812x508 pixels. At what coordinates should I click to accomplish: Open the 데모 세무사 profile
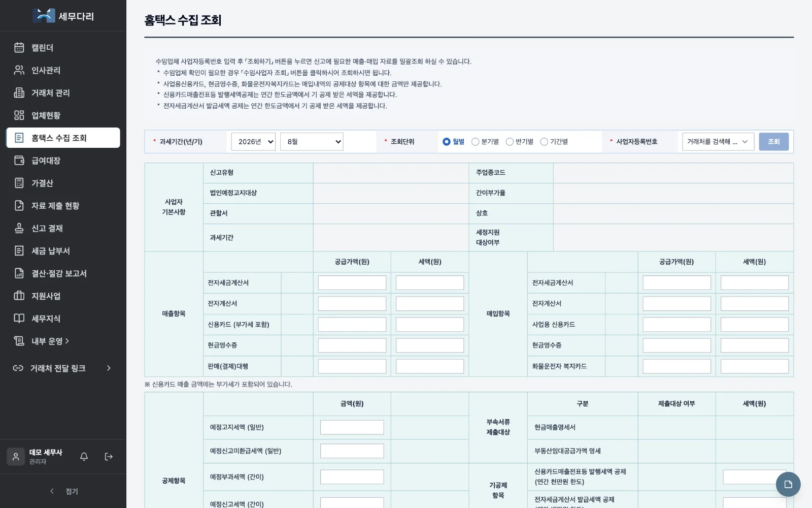click(x=36, y=457)
